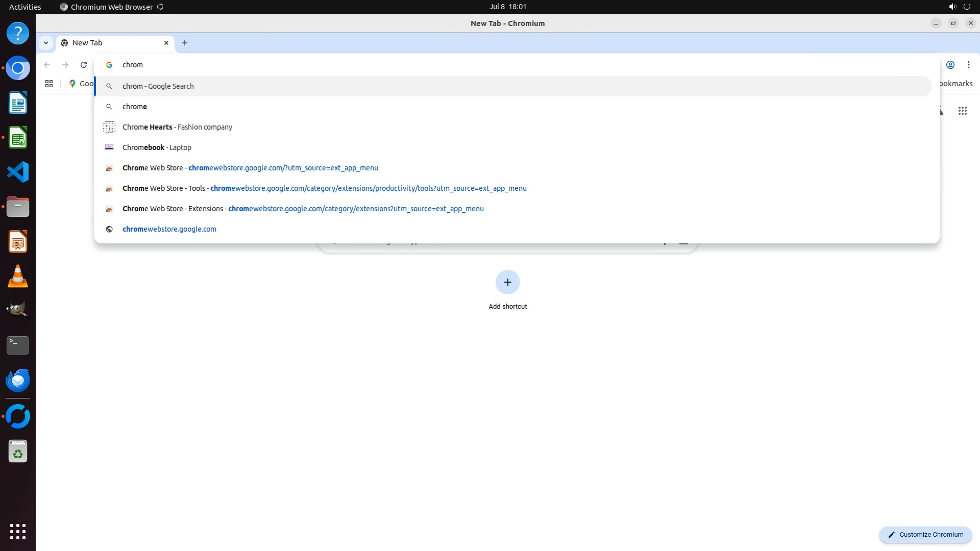Select 'chrom - Google Search' suggestion
Screen dimensions: 980x551
tap(158, 86)
